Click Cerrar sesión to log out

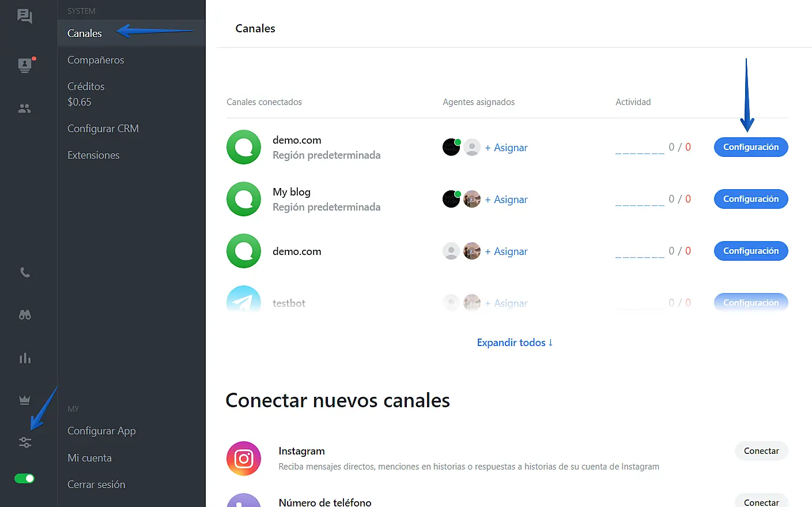(96, 485)
